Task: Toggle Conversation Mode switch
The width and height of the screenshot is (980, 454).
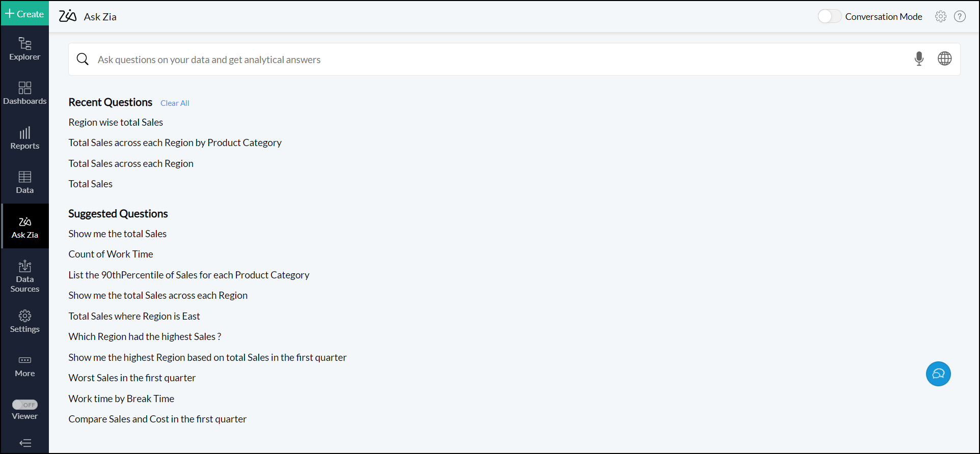Action: tap(829, 17)
